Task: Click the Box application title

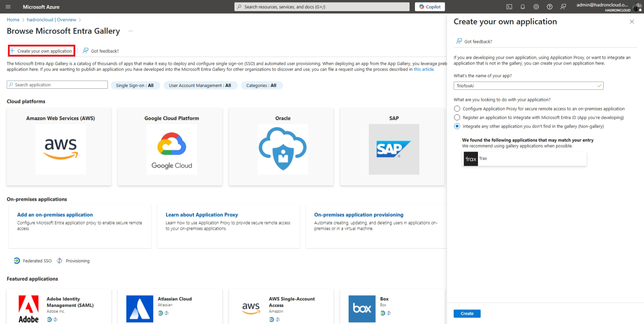Action: pyautogui.click(x=384, y=299)
